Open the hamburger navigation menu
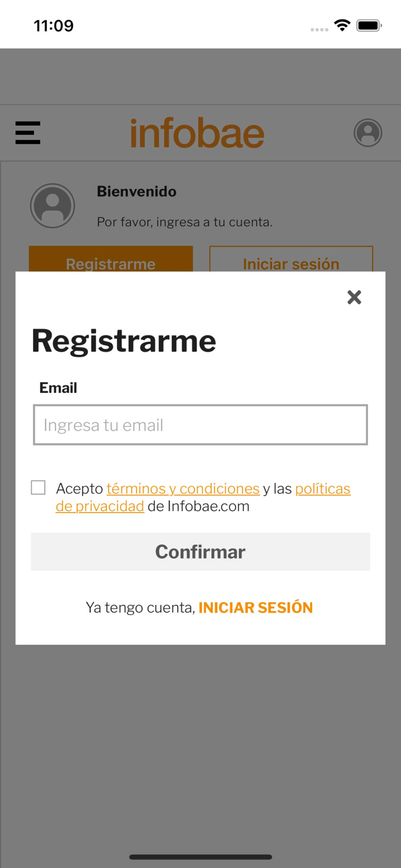 point(27,133)
